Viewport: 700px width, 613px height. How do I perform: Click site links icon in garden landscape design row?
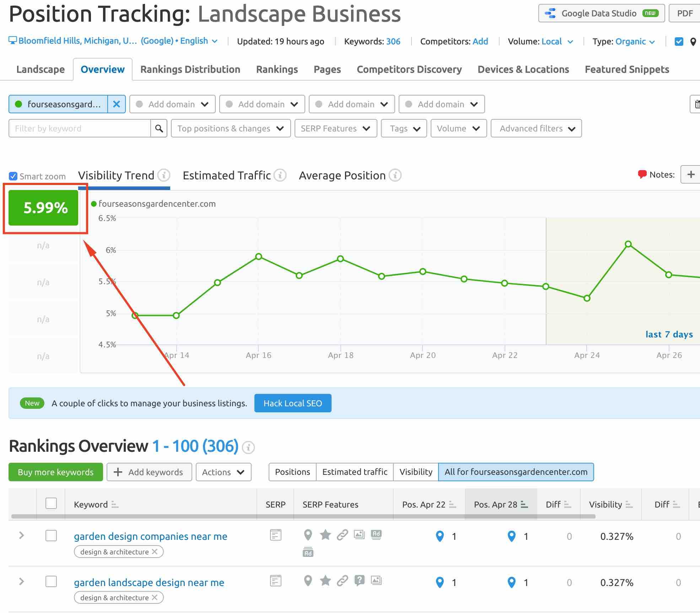tap(342, 581)
